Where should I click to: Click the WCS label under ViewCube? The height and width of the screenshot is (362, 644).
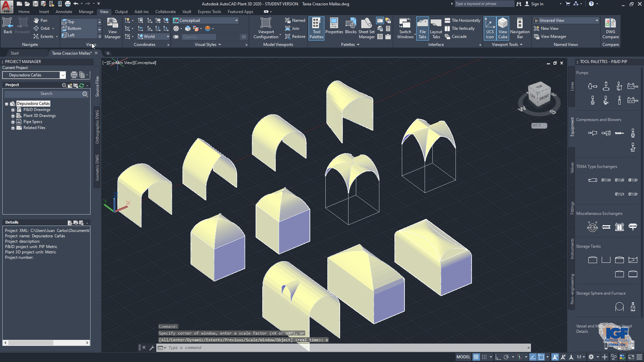(539, 125)
